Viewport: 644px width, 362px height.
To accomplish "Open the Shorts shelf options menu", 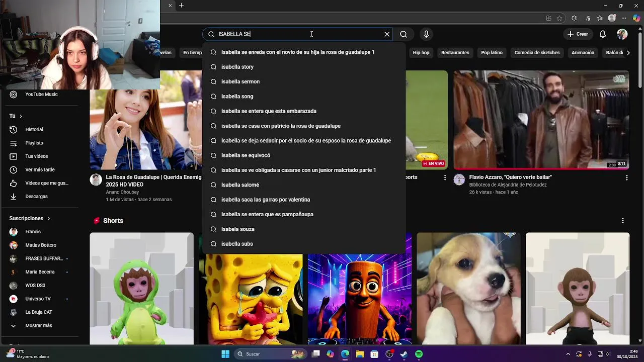I will pyautogui.click(x=623, y=221).
